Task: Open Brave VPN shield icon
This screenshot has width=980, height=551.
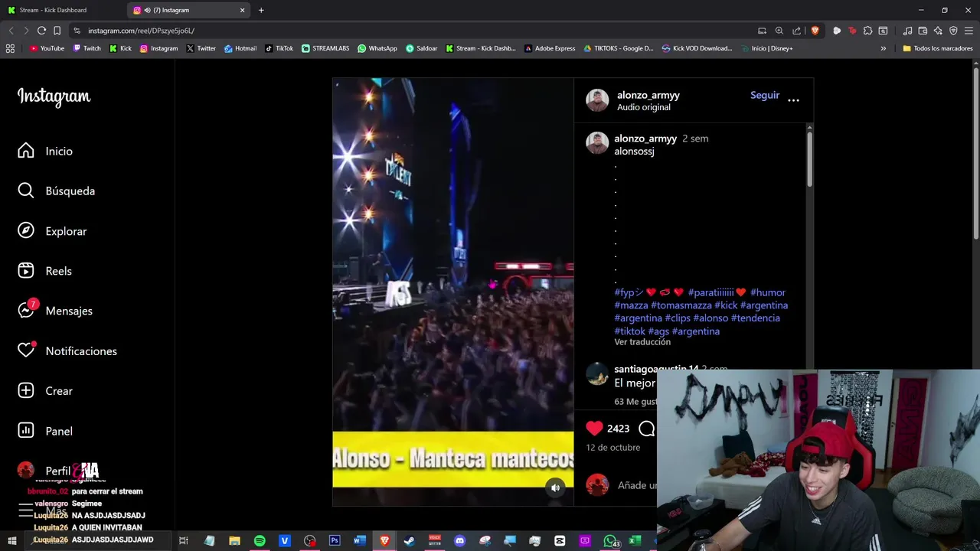Action: (x=953, y=31)
